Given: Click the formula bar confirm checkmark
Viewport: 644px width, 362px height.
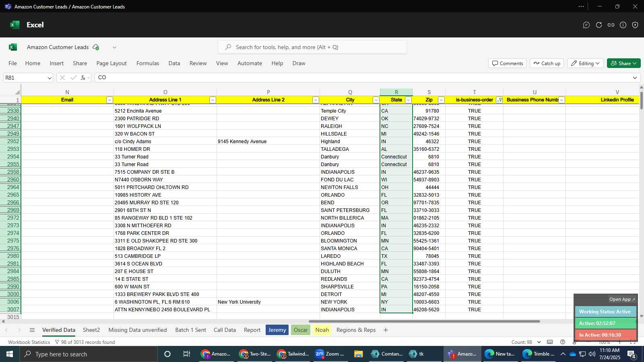Looking at the screenshot, I should click(73, 78).
